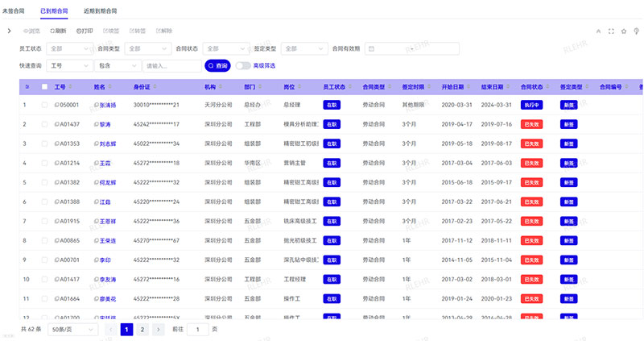Go to previous page with left chevron

[111, 330]
